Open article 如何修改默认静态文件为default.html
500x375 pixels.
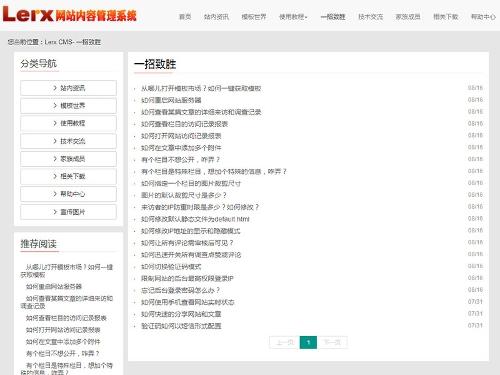pos(195,219)
